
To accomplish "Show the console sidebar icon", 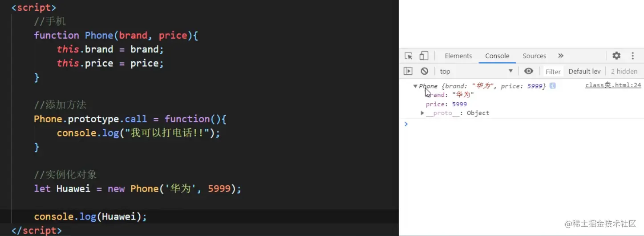I will click(408, 71).
